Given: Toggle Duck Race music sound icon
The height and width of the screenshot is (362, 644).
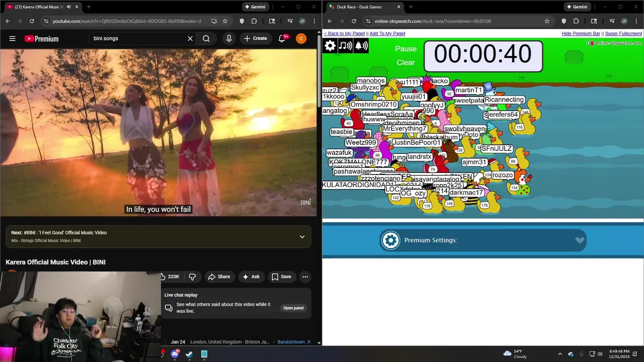Looking at the screenshot, I should (x=345, y=46).
